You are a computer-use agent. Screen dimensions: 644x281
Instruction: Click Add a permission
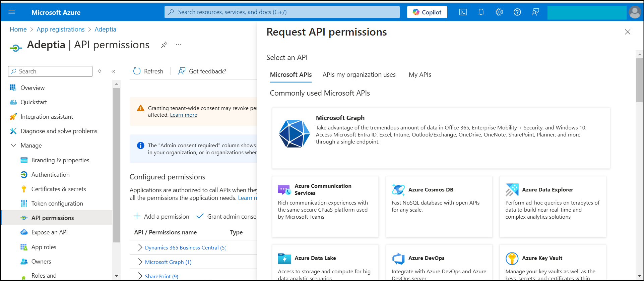[162, 217]
